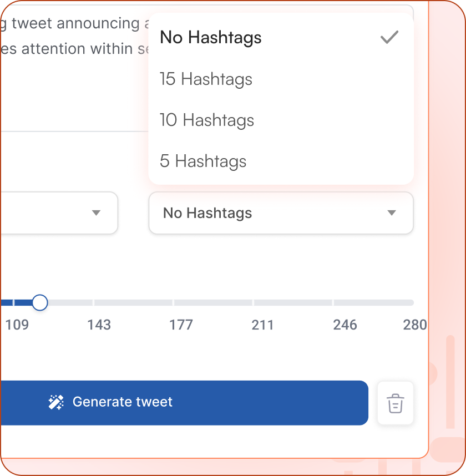The image size is (466, 476).
Task: Open the partially visible left dropdown
Action: coord(58,213)
